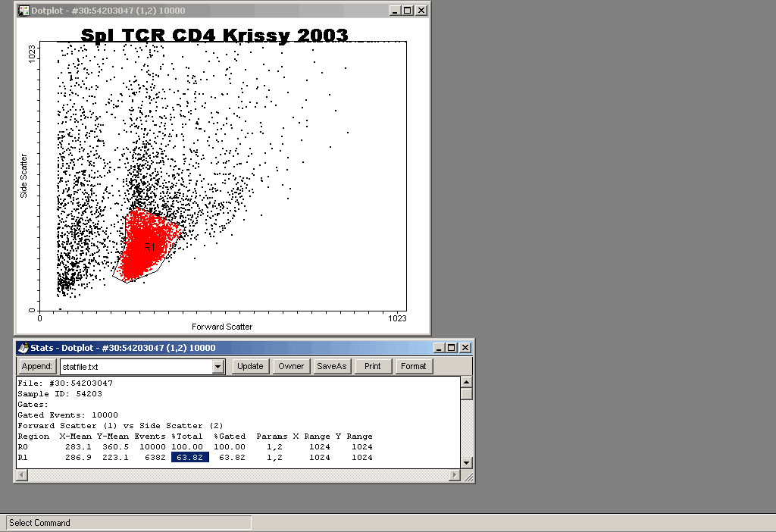Click the horizontal scrollbar right arrow in Stats
This screenshot has width=776, height=532.
(454, 475)
